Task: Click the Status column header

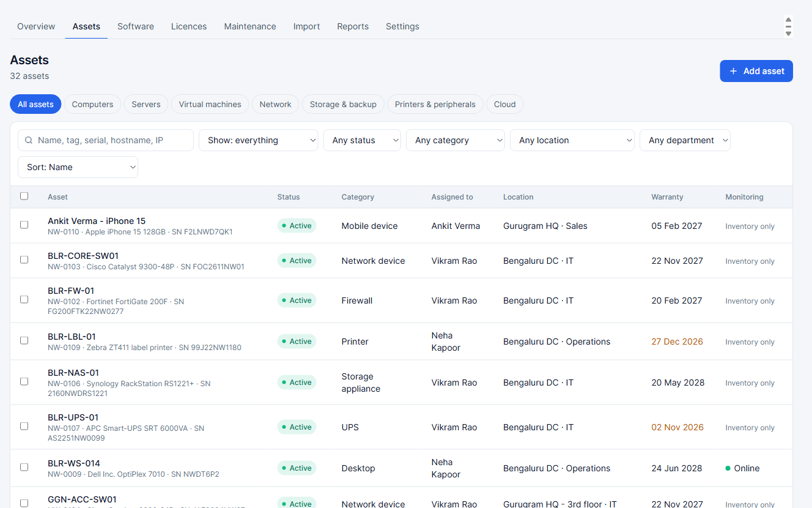Action: (x=289, y=197)
